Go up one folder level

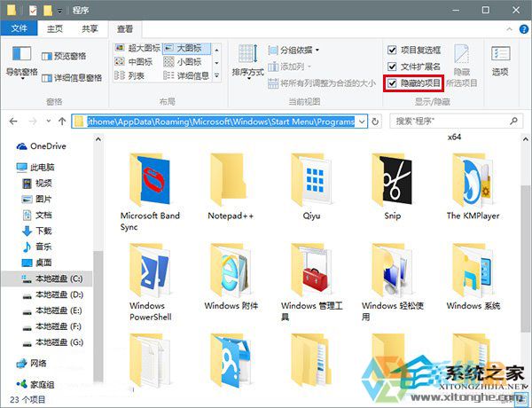tap(62, 122)
